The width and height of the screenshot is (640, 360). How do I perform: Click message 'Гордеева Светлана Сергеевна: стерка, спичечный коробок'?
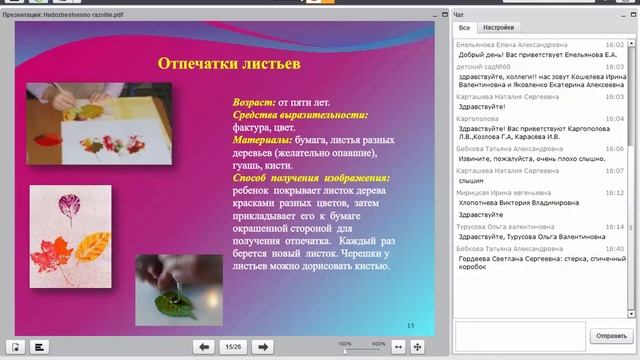coord(542,262)
